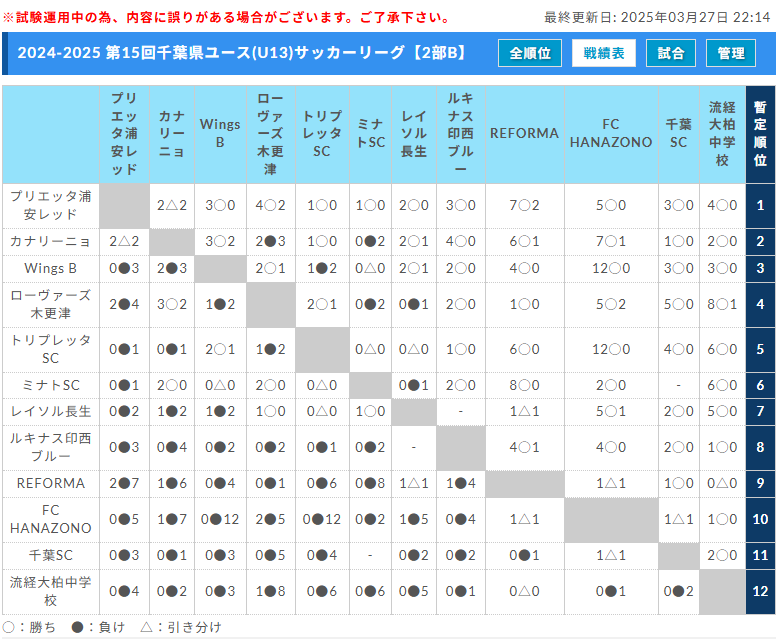
Task: Click the 2○0 score in 千葉SC row
Action: 722,556
